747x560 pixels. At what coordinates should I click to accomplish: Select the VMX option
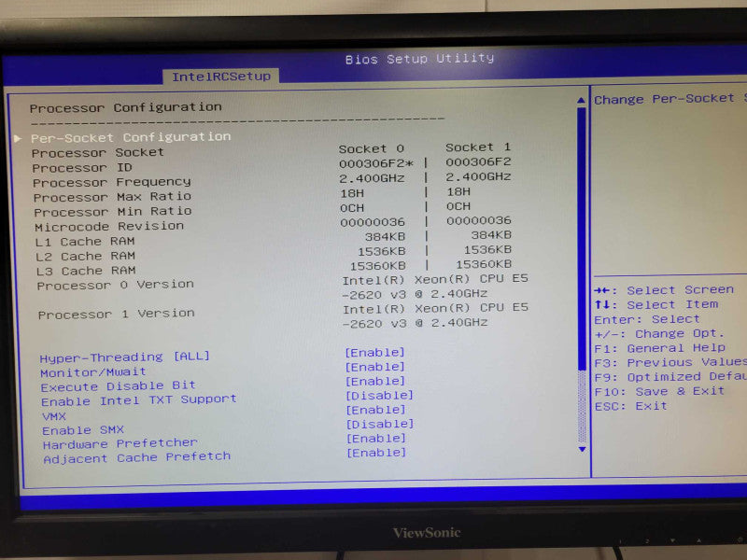click(x=54, y=416)
